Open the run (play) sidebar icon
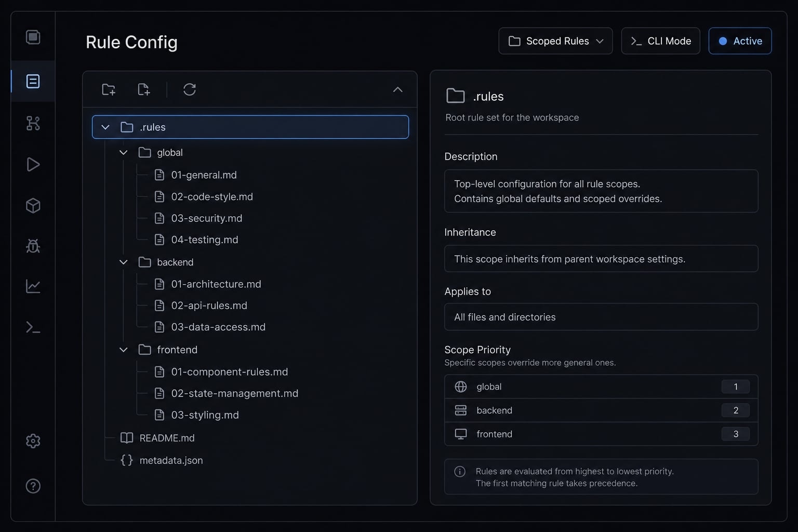Image resolution: width=798 pixels, height=532 pixels. click(33, 164)
